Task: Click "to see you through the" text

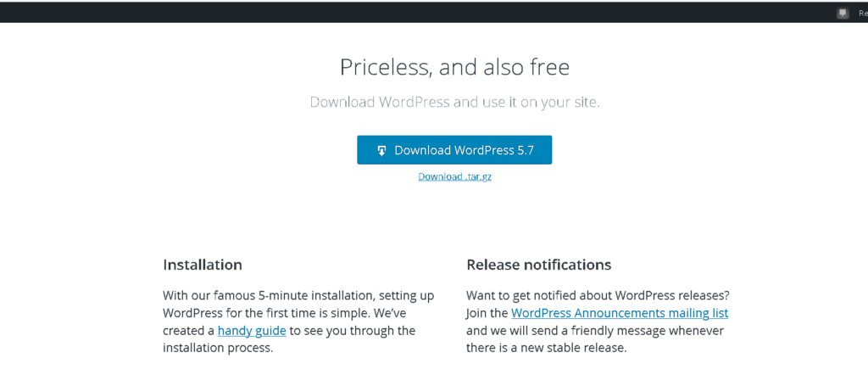Action: [x=352, y=331]
